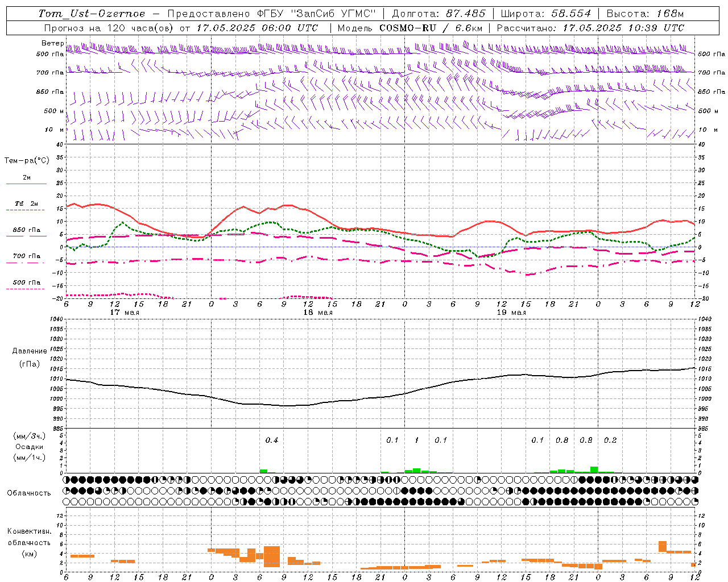
Task: Select the Прогноз на 120 часа(ов) text
Action: pyautogui.click(x=110, y=28)
